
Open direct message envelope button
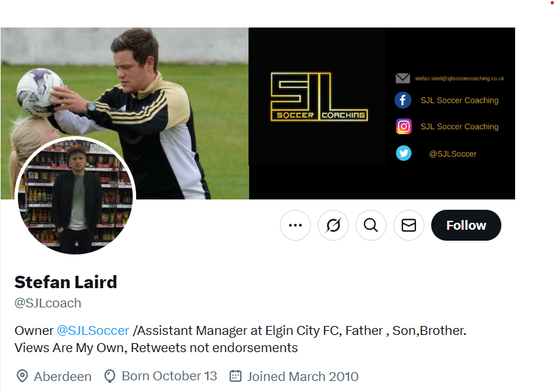409,225
